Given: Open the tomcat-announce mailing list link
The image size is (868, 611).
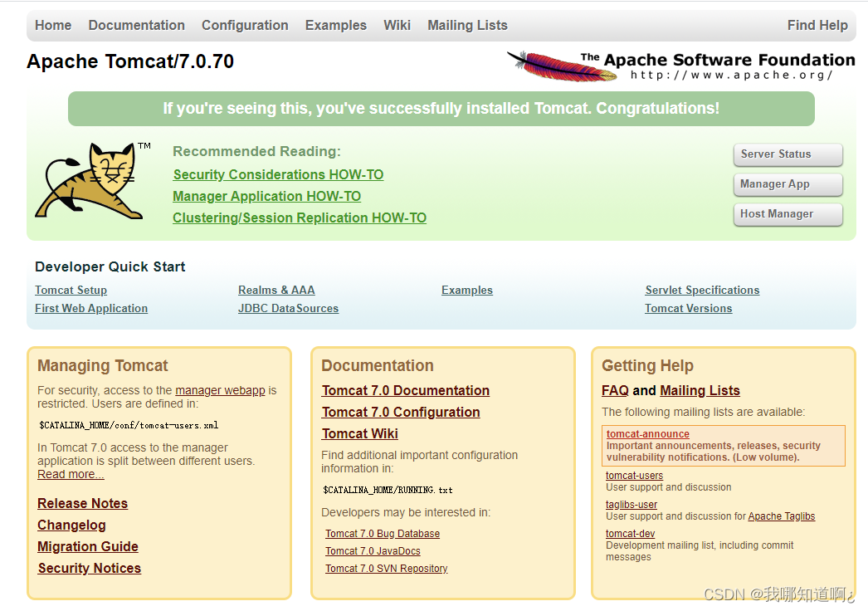Looking at the screenshot, I should 647,434.
